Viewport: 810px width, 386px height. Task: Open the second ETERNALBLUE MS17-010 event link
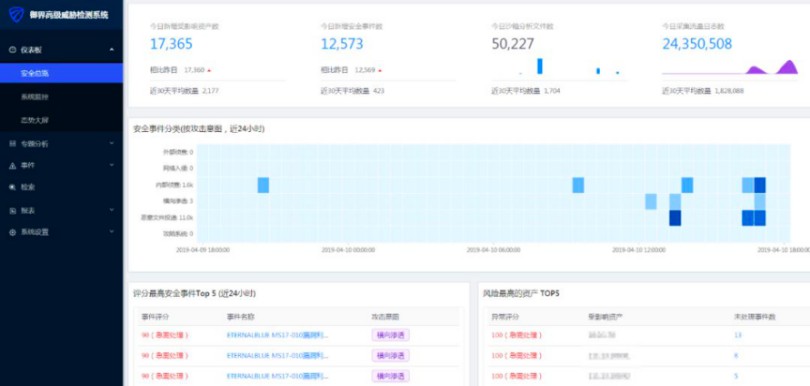pyautogui.click(x=277, y=356)
